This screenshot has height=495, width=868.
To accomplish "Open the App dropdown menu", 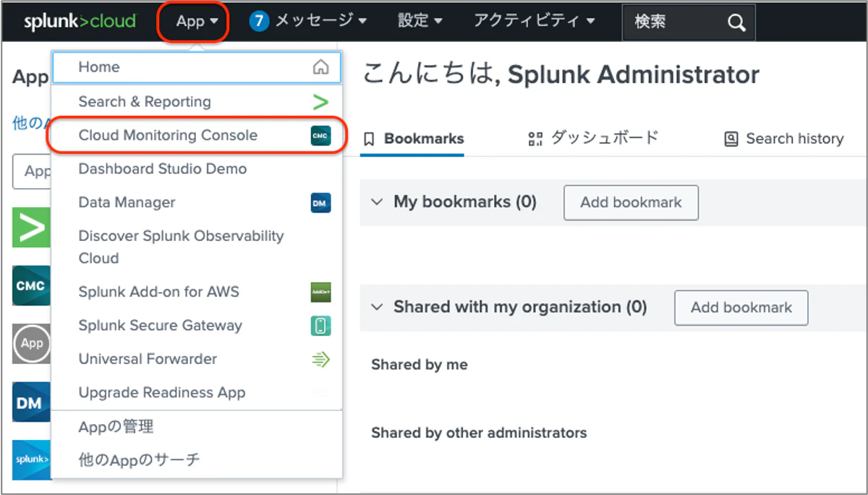I will [197, 22].
